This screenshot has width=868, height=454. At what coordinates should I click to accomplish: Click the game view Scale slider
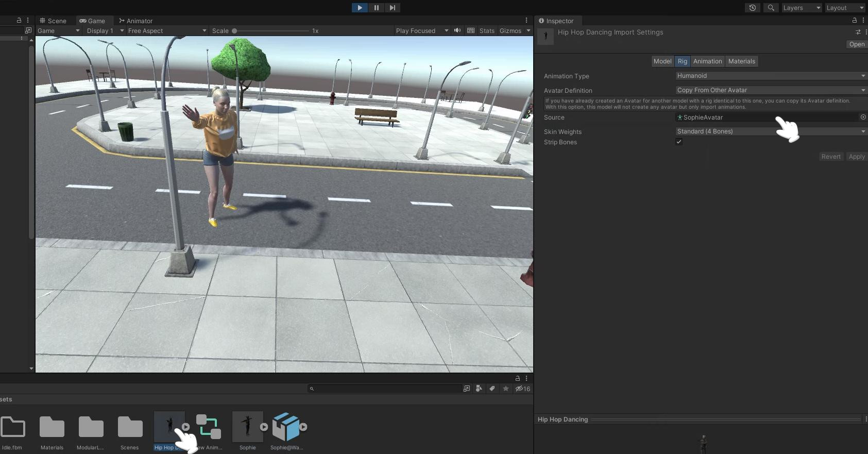click(271, 31)
